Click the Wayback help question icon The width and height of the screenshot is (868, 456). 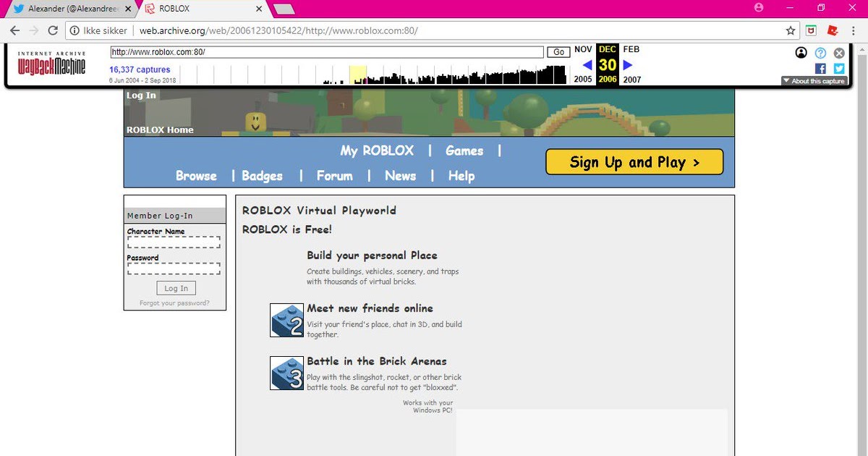pos(820,53)
